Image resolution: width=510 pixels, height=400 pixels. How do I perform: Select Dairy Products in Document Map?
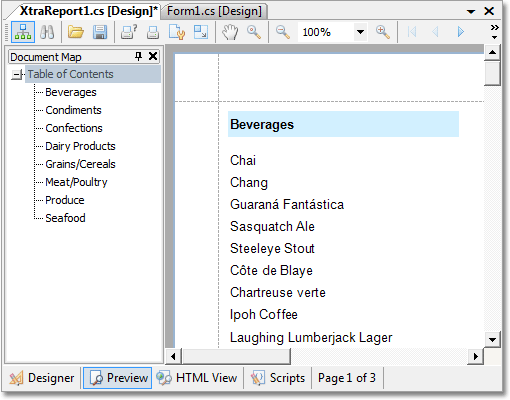pos(80,146)
